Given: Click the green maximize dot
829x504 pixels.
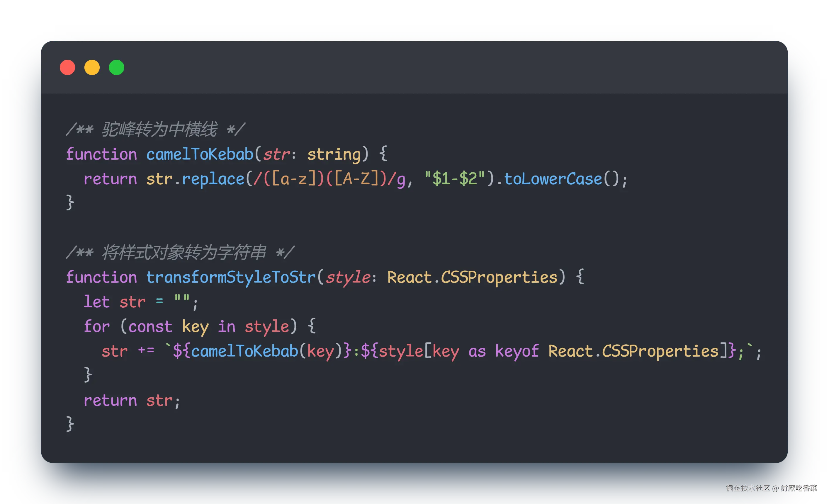Looking at the screenshot, I should pyautogui.click(x=116, y=67).
